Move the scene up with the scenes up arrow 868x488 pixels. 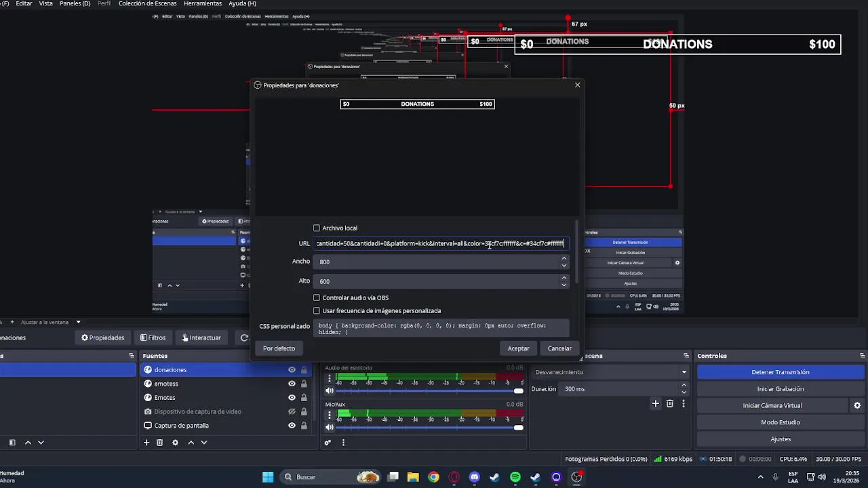pos(28,443)
